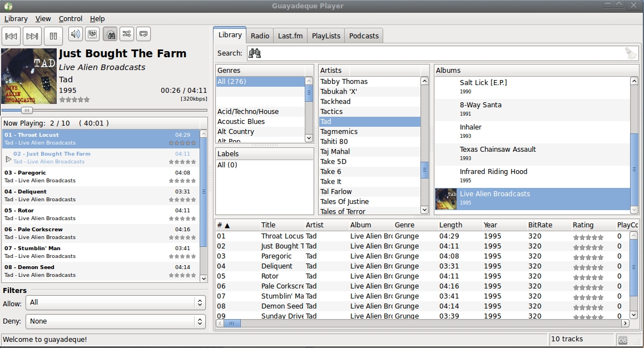
Task: Sort tracks by Rating column header
Action: pos(593,225)
